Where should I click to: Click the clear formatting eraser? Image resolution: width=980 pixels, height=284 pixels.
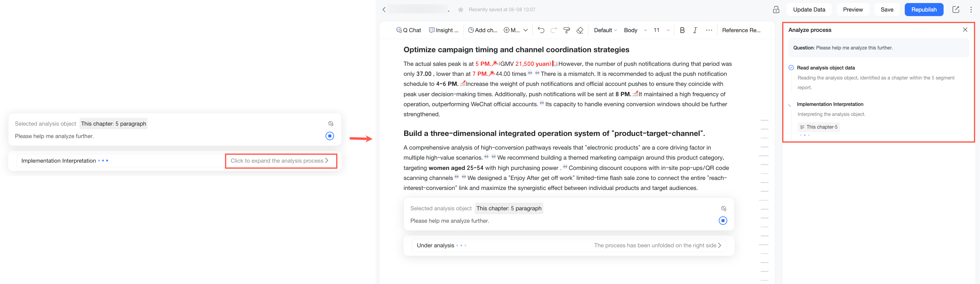click(x=580, y=30)
